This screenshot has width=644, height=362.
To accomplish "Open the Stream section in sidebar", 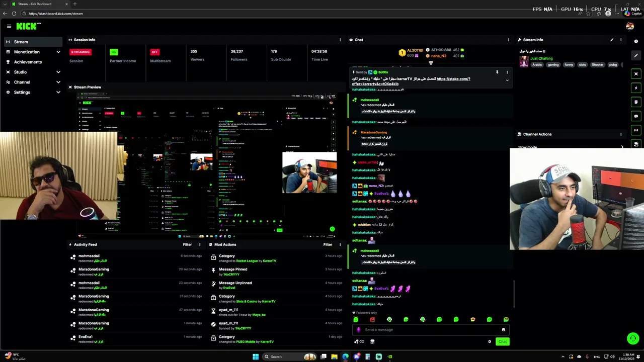I will point(33,42).
